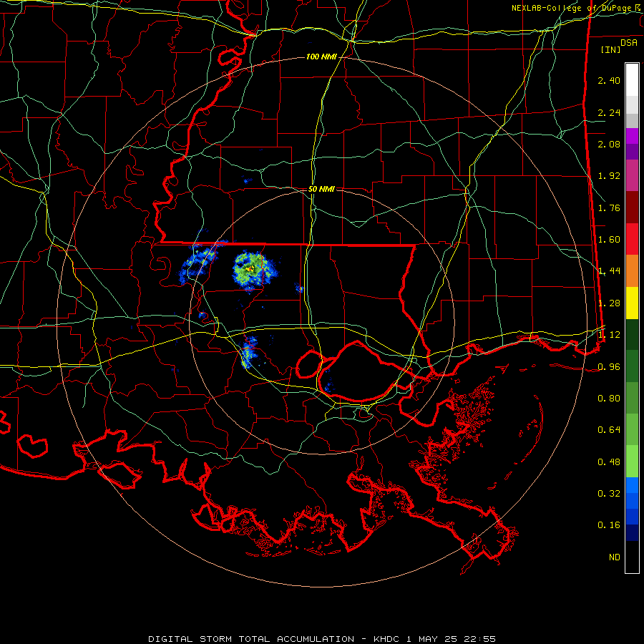Select the 1.12 legend value
This screenshot has height=644, width=644.
click(609, 335)
